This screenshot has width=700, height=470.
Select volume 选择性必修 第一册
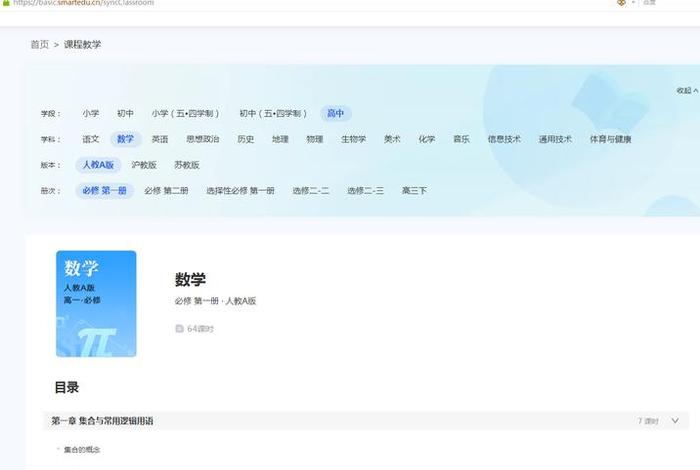[x=240, y=191]
